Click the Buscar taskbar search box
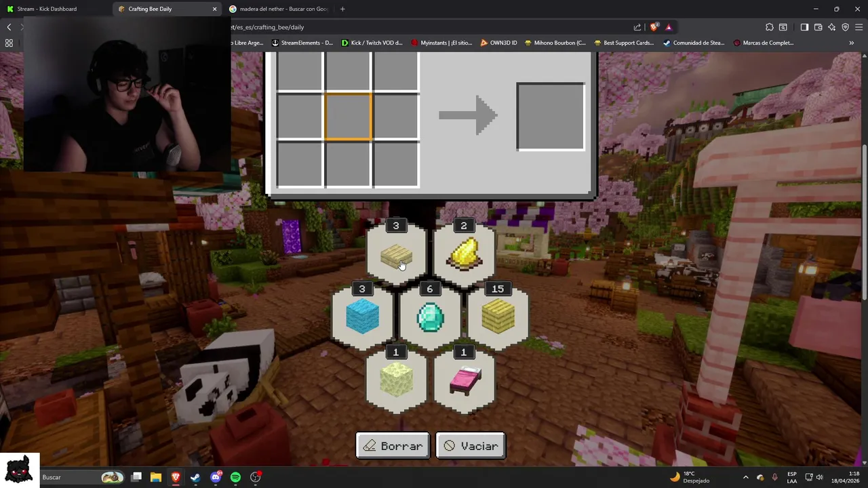Screen dimensions: 868x488 (x=81, y=477)
